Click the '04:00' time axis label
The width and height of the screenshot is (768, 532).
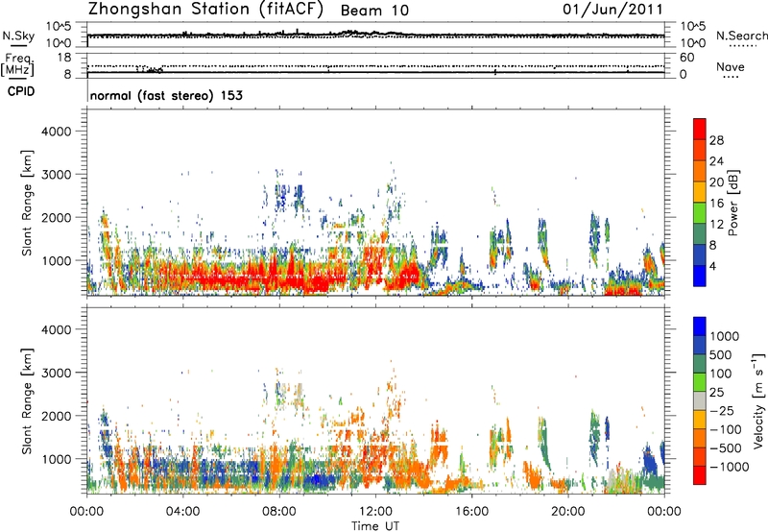182,512
